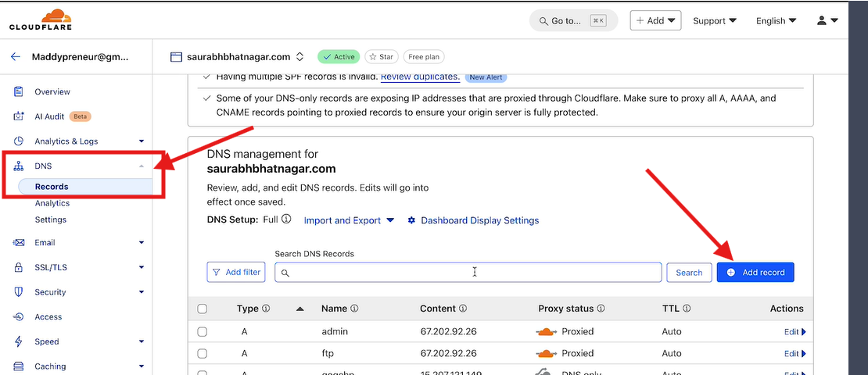Click the admin record IP 67.202.92.26
The width and height of the screenshot is (868, 375).
448,332
